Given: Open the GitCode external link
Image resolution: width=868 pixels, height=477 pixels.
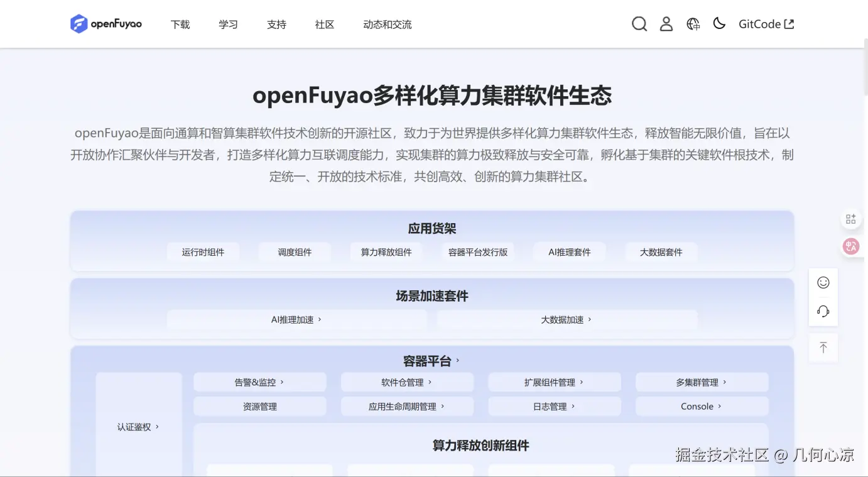Looking at the screenshot, I should click(766, 24).
